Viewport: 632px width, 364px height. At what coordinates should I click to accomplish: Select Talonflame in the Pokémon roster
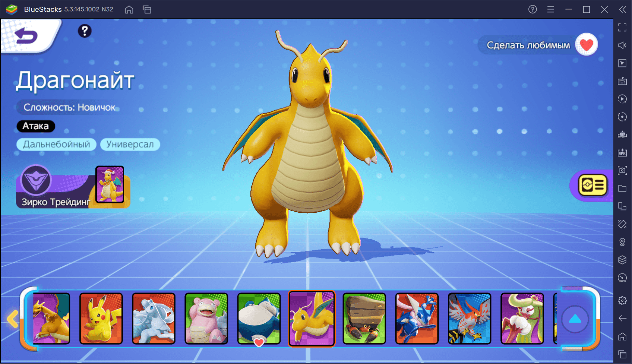[470, 319]
